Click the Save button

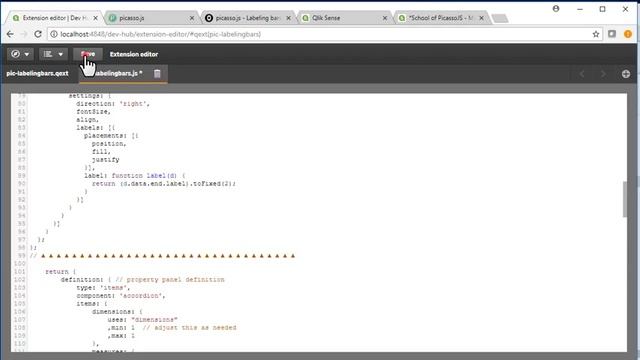coord(88,54)
